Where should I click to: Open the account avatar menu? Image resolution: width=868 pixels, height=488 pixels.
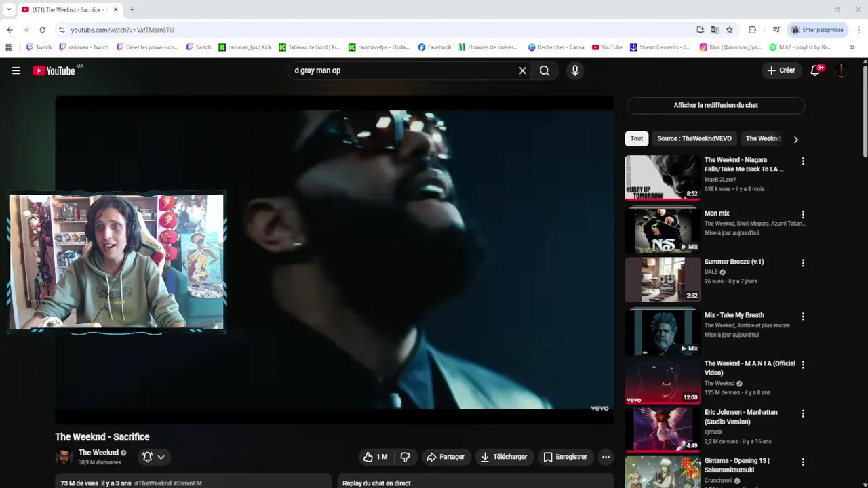pos(841,70)
